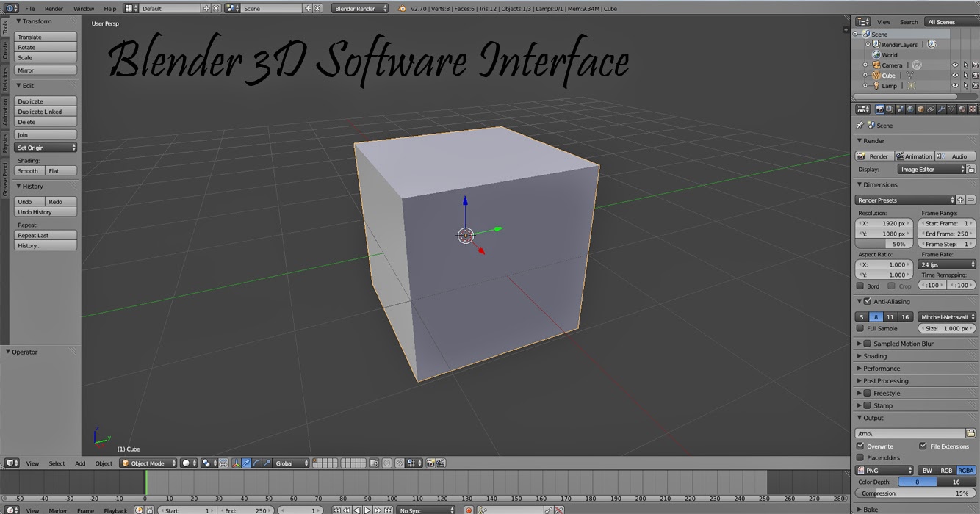Viewport: 980px width, 514px height.
Task: Jump to the last frame
Action: 388,510
